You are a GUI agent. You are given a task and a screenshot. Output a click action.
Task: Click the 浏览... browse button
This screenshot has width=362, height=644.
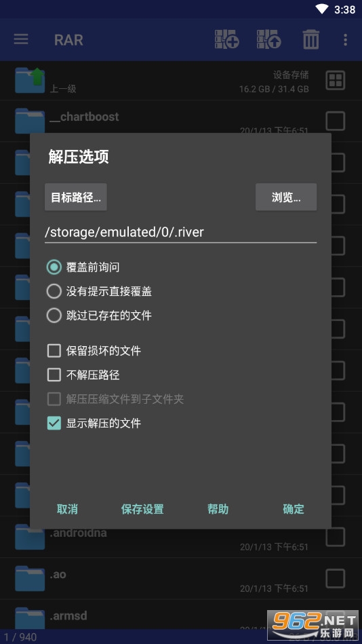tap(286, 197)
